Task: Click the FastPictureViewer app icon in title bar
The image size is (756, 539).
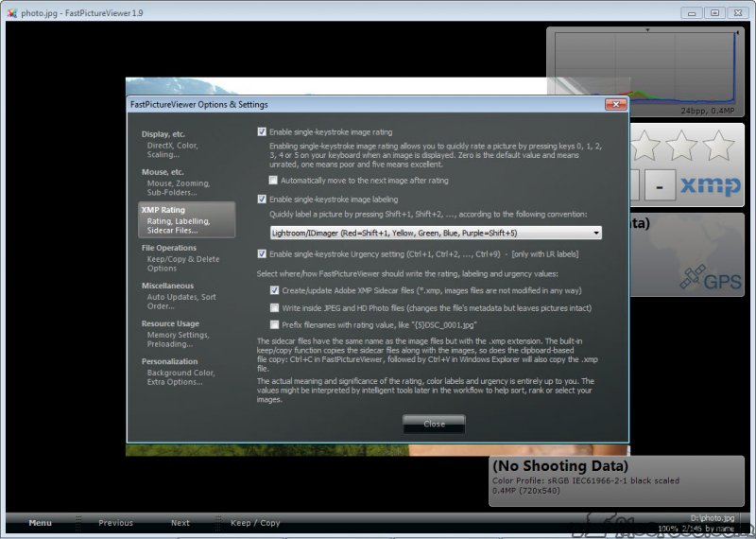Action: [12, 13]
